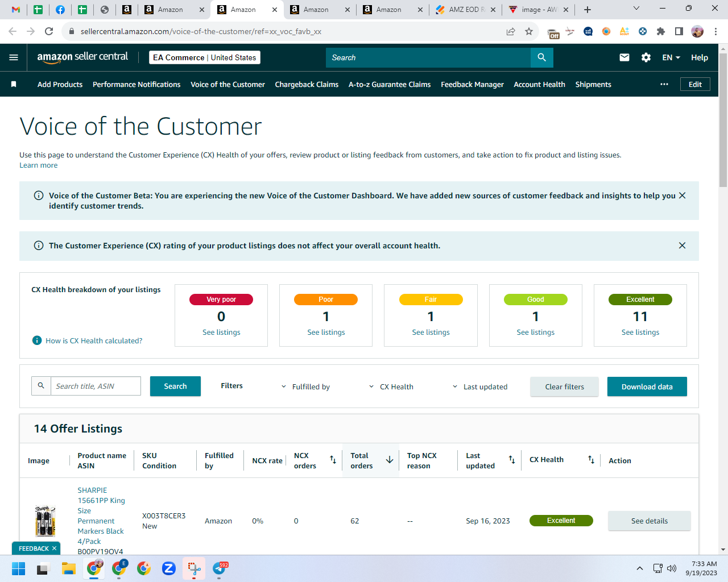Image resolution: width=728 pixels, height=582 pixels.
Task: Click Clear filters
Action: pos(564,386)
